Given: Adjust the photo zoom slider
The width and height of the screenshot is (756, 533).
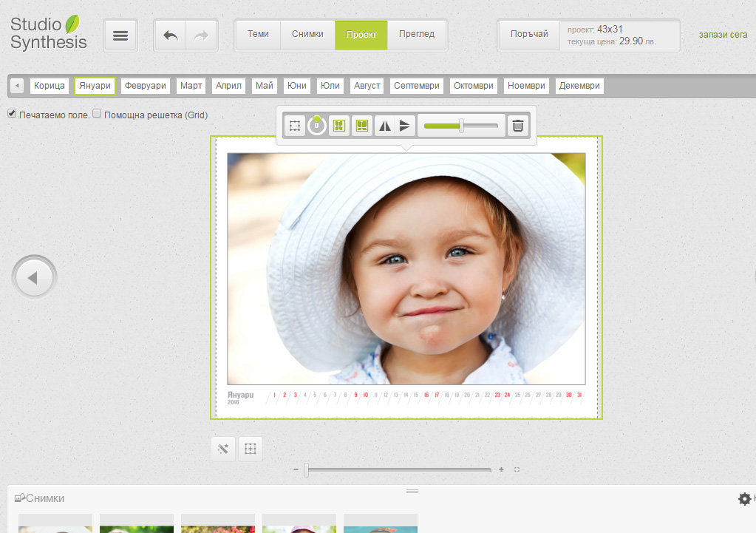Looking at the screenshot, I should click(x=461, y=126).
